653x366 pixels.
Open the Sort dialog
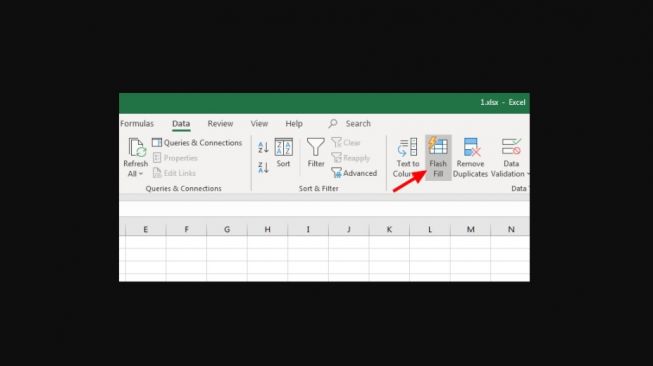pos(284,153)
